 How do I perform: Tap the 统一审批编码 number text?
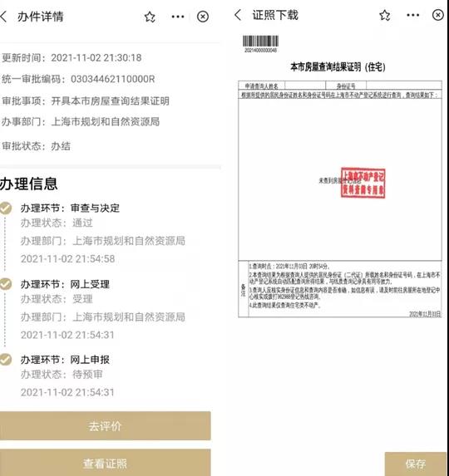coord(113,79)
